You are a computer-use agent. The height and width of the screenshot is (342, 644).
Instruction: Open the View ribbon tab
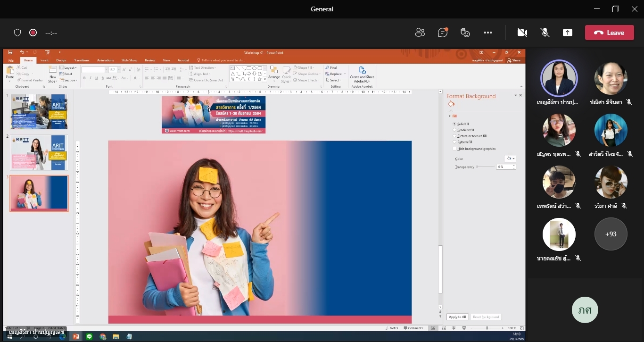[x=166, y=60]
